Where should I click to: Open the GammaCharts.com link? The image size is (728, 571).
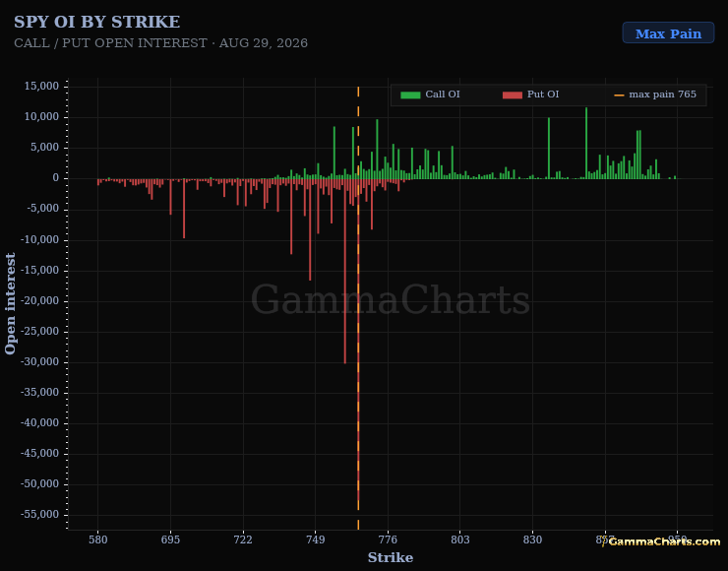[664, 541]
